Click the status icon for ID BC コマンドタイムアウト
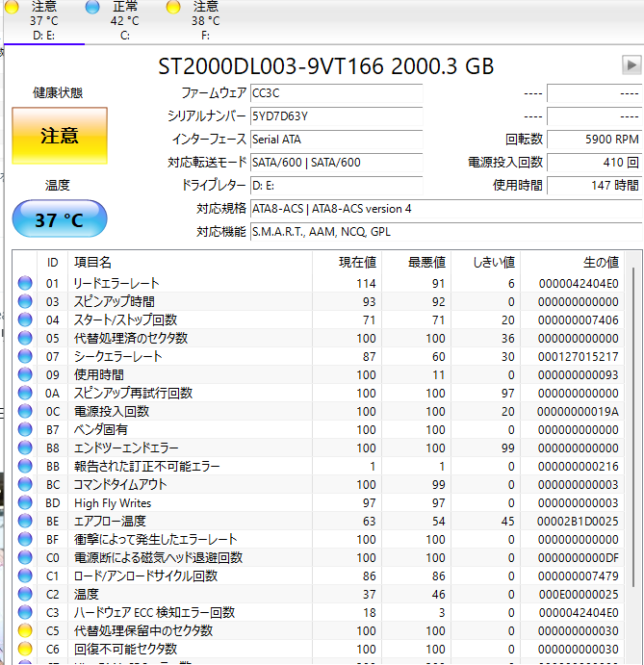644x665 pixels. tap(25, 484)
